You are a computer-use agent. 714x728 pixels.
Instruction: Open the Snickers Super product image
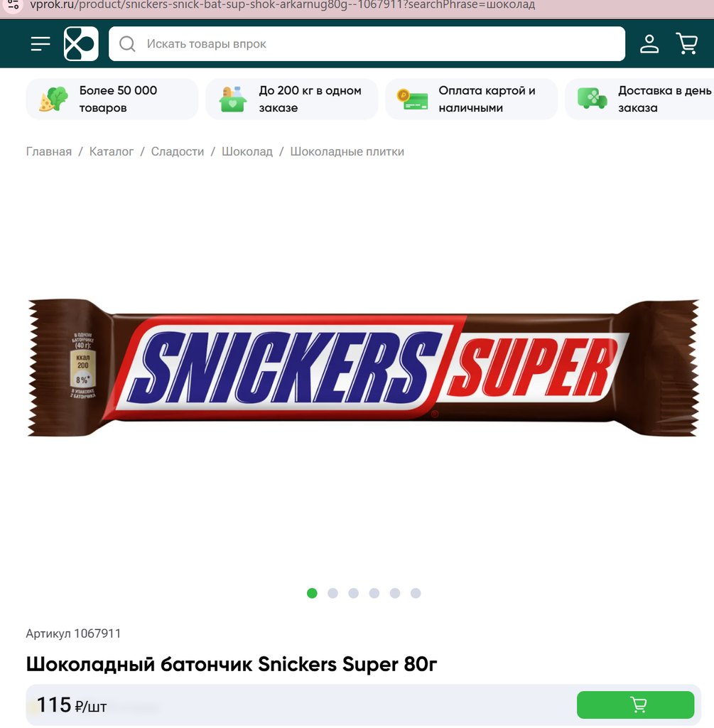[x=363, y=368]
